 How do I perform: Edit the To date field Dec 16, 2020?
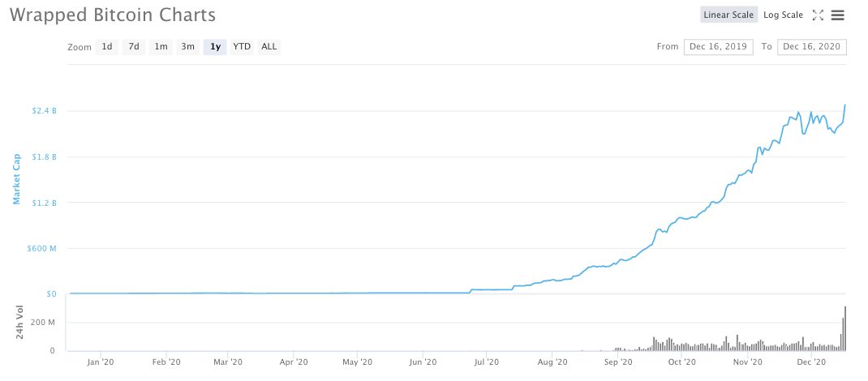point(812,46)
